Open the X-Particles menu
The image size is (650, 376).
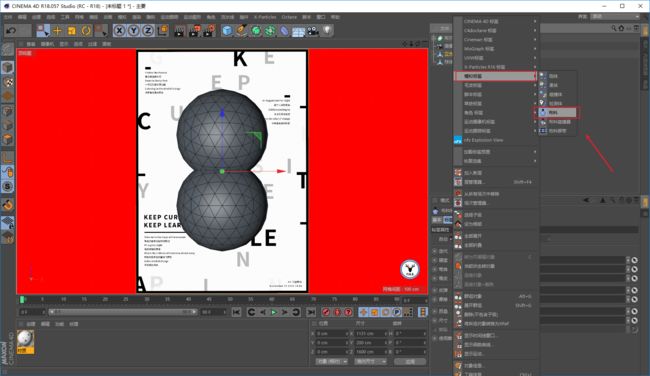tap(265, 17)
